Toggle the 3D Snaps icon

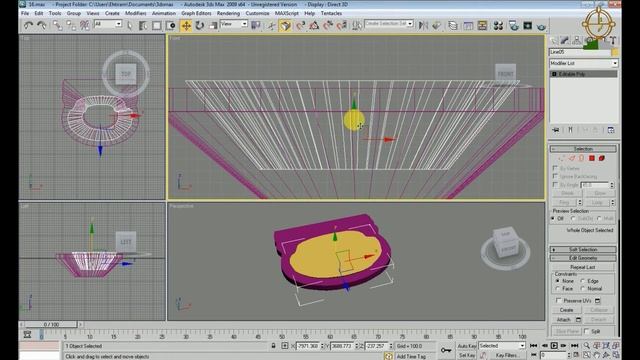(301, 26)
